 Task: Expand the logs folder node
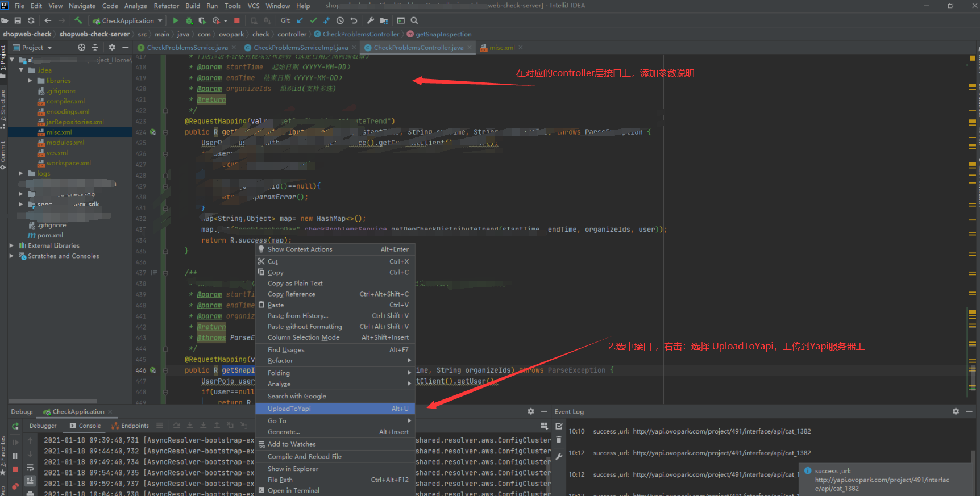click(x=21, y=174)
